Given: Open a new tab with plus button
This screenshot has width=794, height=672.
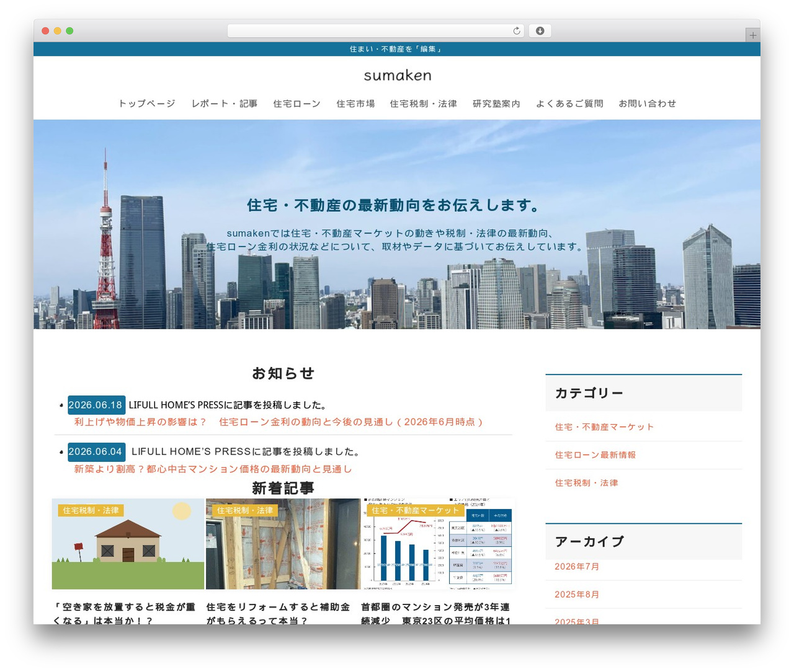Looking at the screenshot, I should click(x=752, y=35).
